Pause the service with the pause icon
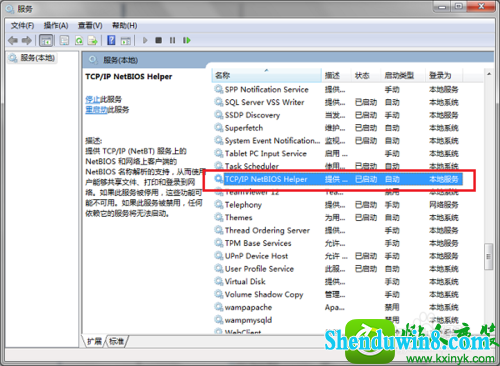 [172, 40]
